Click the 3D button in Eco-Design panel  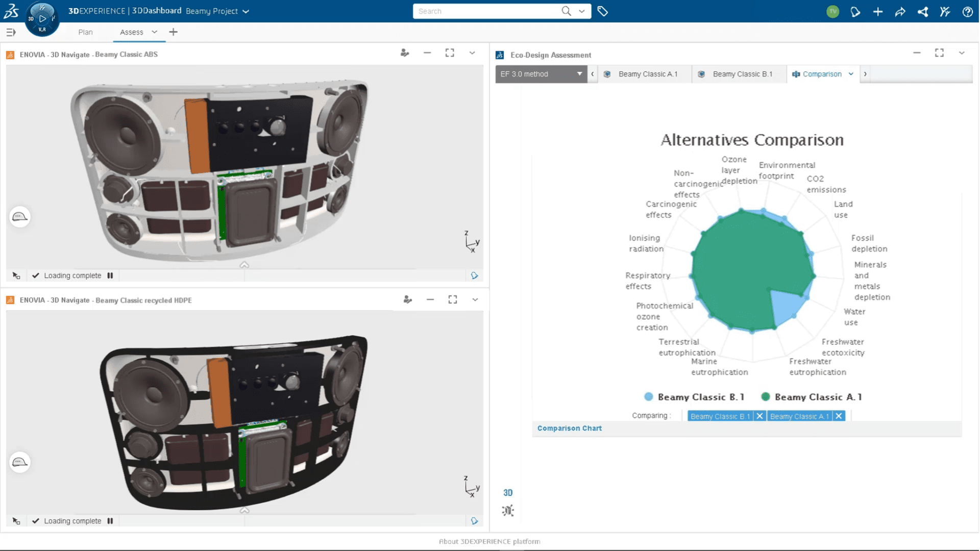[508, 493]
